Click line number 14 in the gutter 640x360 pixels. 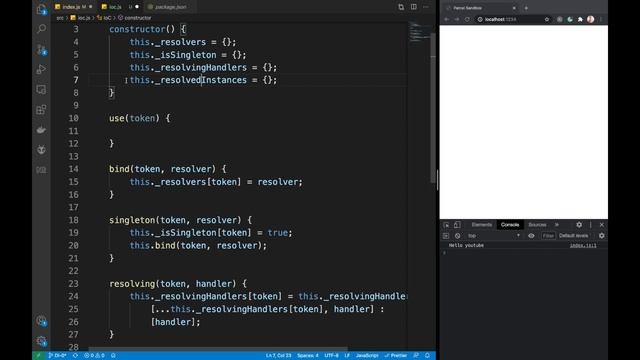73,169
